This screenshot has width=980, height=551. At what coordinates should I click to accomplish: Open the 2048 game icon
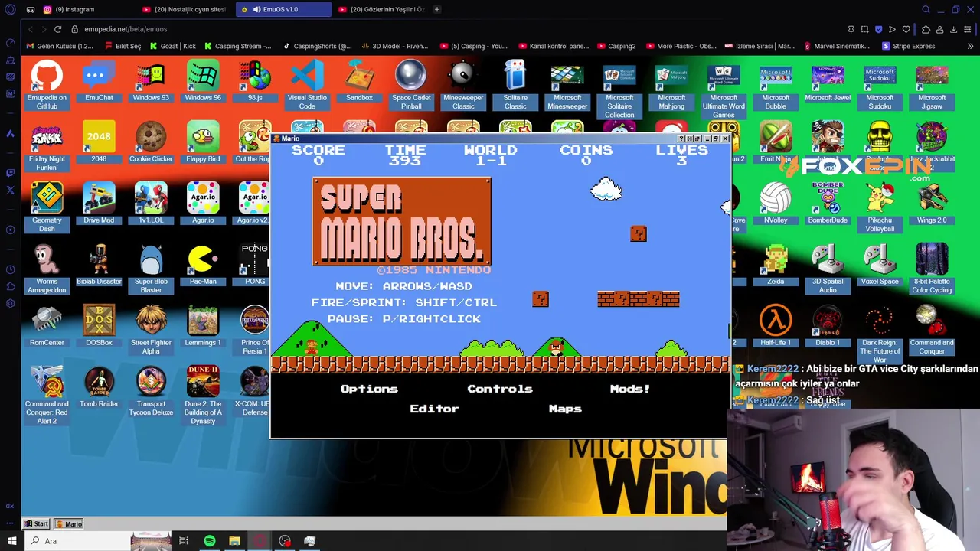point(99,142)
